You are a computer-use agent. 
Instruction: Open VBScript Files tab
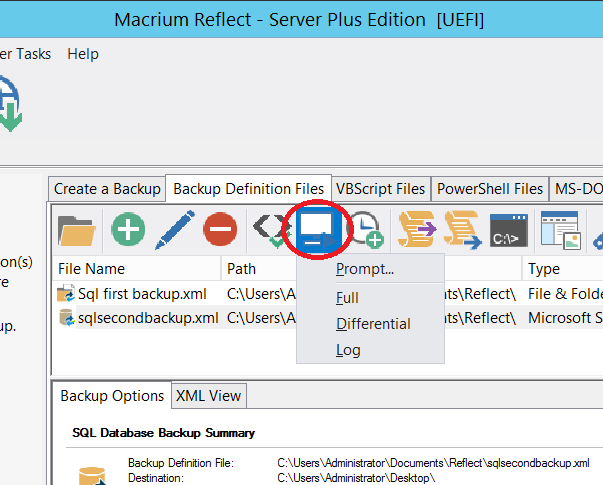[x=381, y=189]
